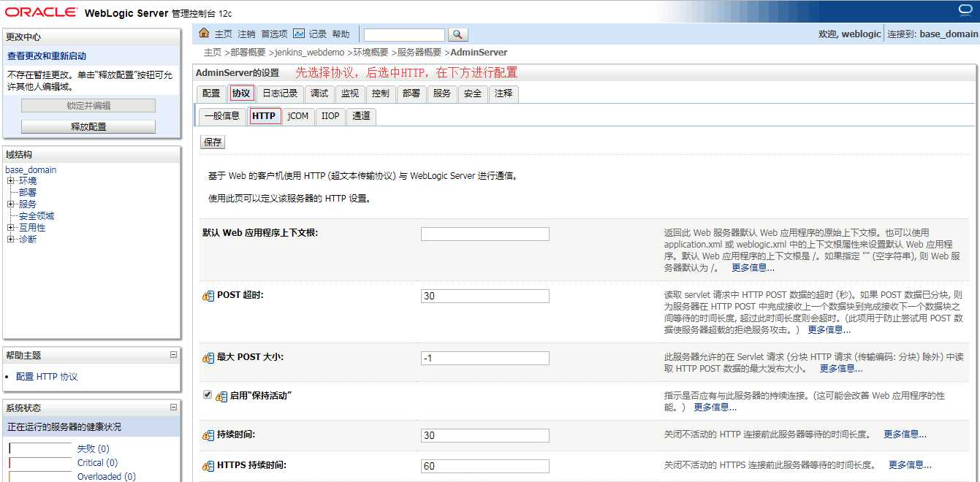Open 查看更改和重新启动 link
This screenshot has height=482, width=980.
click(x=47, y=56)
